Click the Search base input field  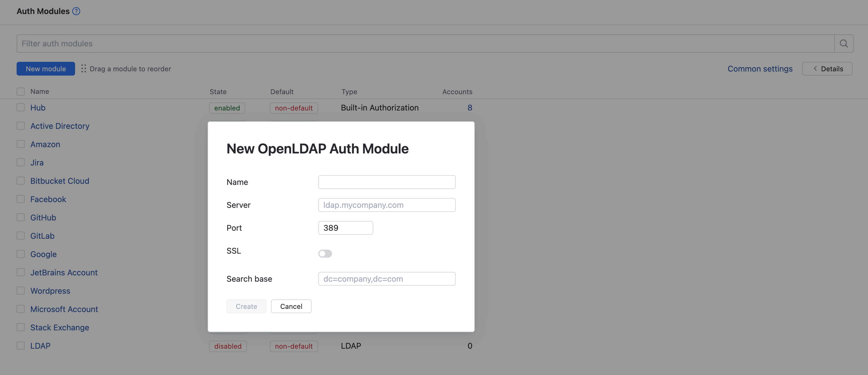click(386, 279)
